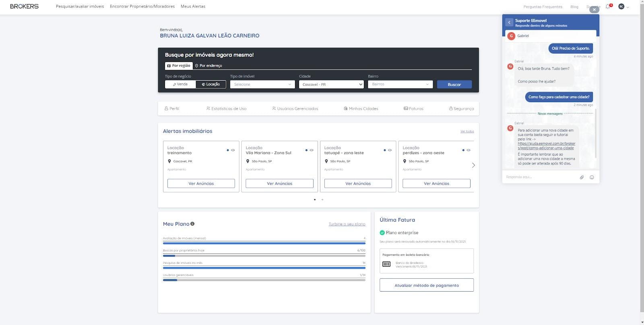Open the Perfil tab

tap(171, 109)
